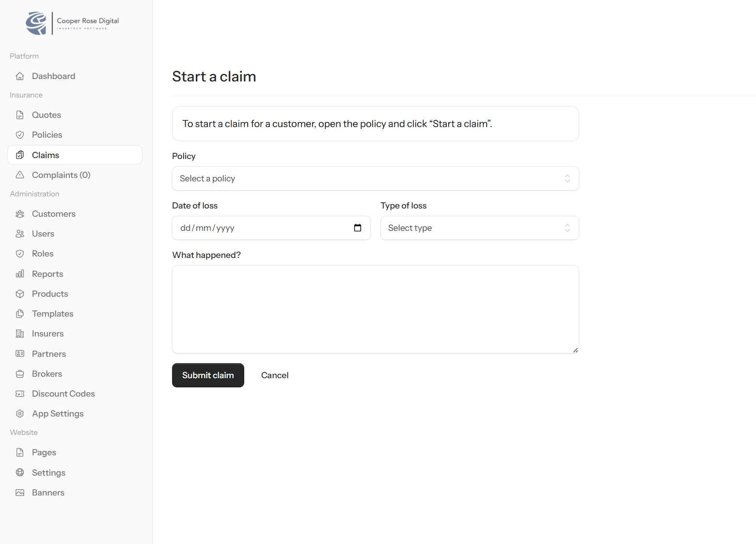Cancel the claim form
Image resolution: width=756 pixels, height=544 pixels.
tap(274, 375)
